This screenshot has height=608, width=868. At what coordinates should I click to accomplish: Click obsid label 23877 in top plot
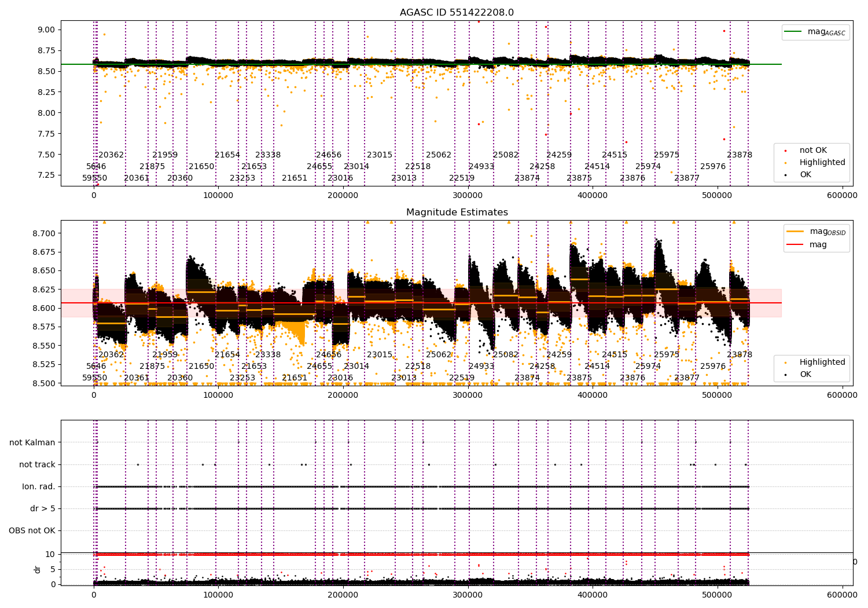(687, 178)
